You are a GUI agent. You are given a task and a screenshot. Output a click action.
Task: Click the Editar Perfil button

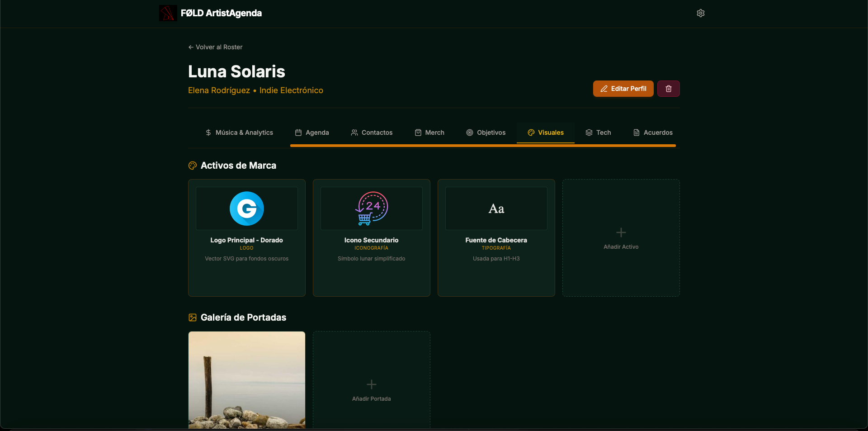(623, 89)
